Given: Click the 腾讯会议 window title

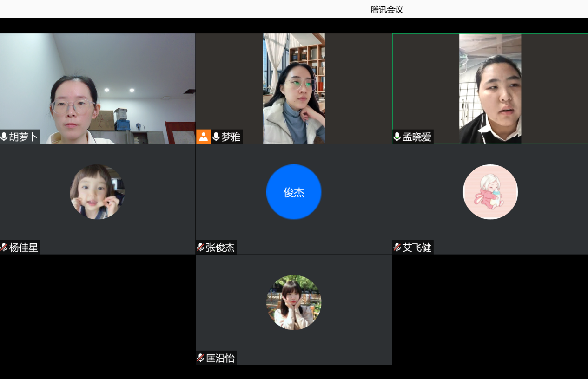Looking at the screenshot, I should (387, 9).
